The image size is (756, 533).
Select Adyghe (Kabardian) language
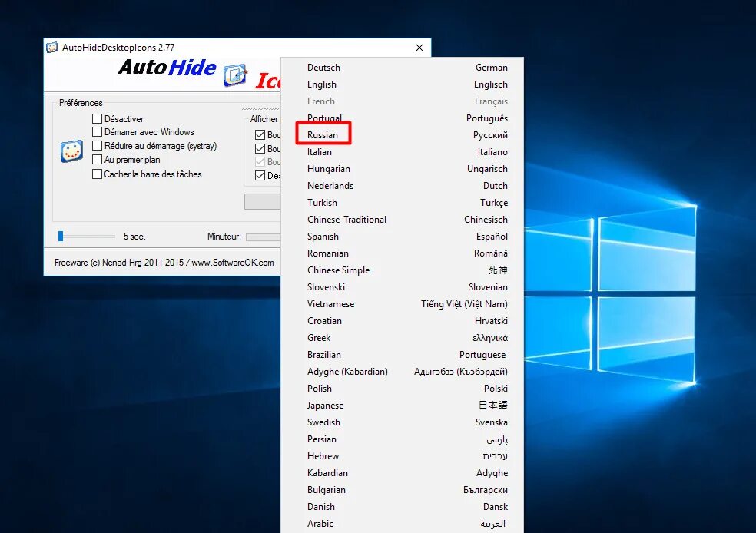402,372
